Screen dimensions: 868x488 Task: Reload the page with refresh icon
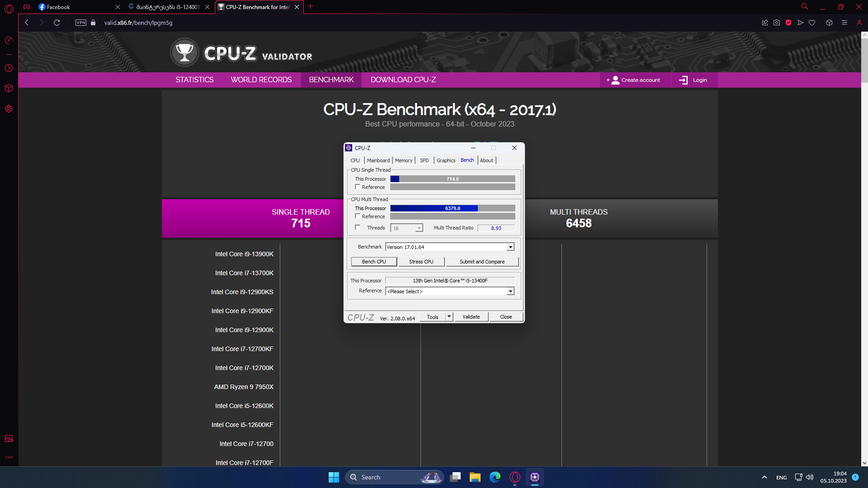[57, 23]
